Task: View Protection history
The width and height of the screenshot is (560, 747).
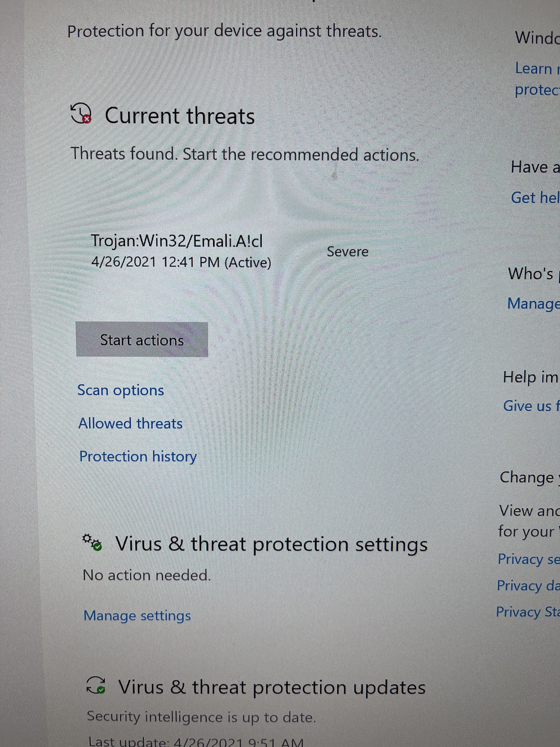Action: pyautogui.click(x=138, y=456)
